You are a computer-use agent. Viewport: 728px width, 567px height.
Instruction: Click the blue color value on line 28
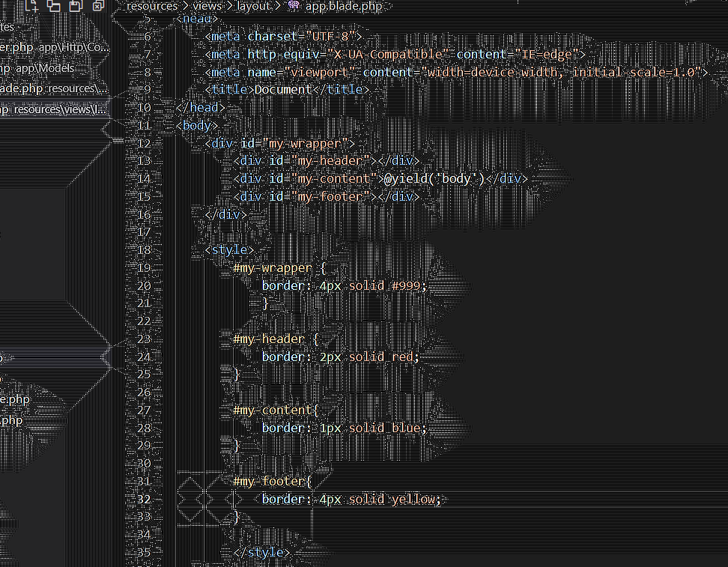pos(406,428)
